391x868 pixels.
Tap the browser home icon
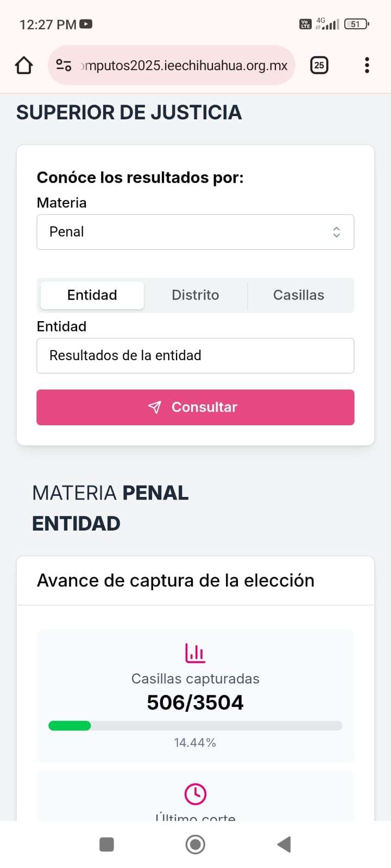tap(24, 66)
